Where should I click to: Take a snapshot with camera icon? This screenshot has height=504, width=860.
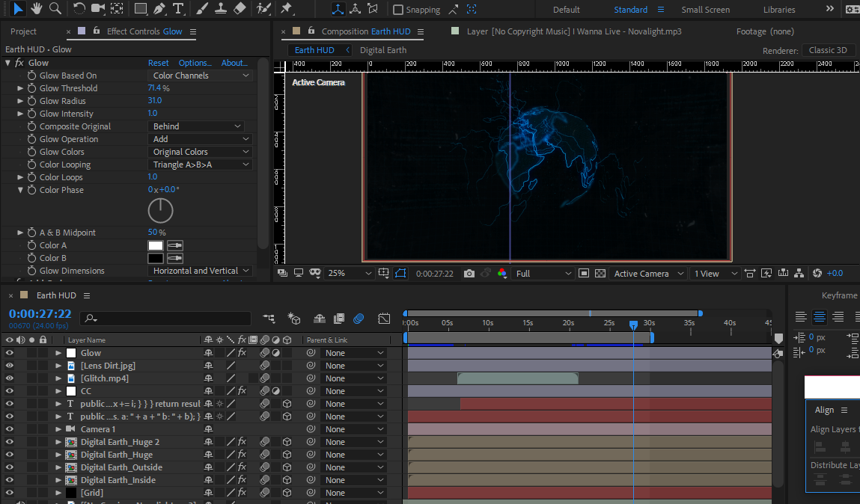pyautogui.click(x=469, y=274)
